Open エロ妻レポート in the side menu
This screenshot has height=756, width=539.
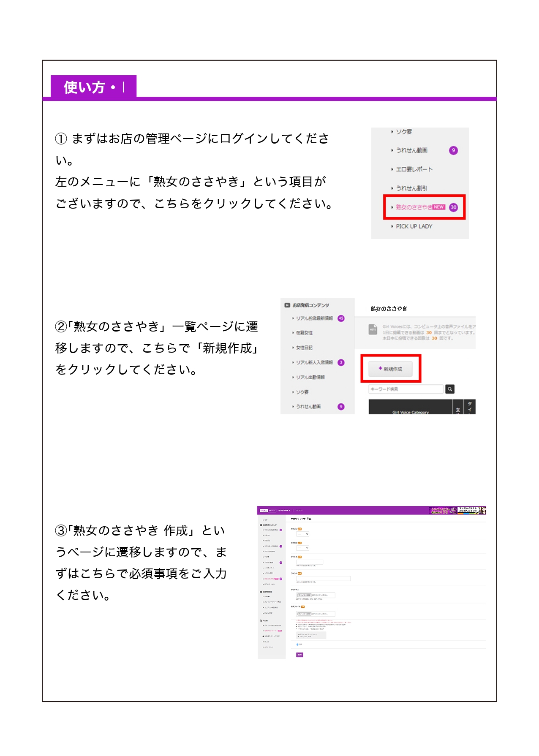[414, 169]
